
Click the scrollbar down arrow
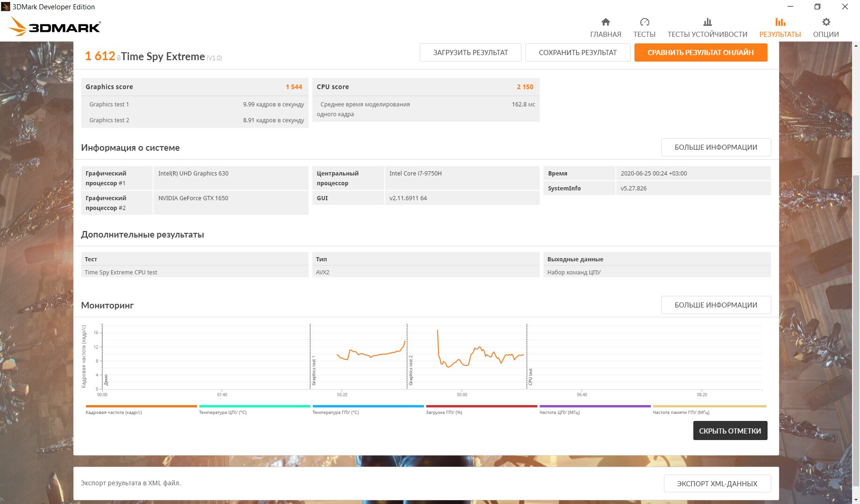point(856,500)
